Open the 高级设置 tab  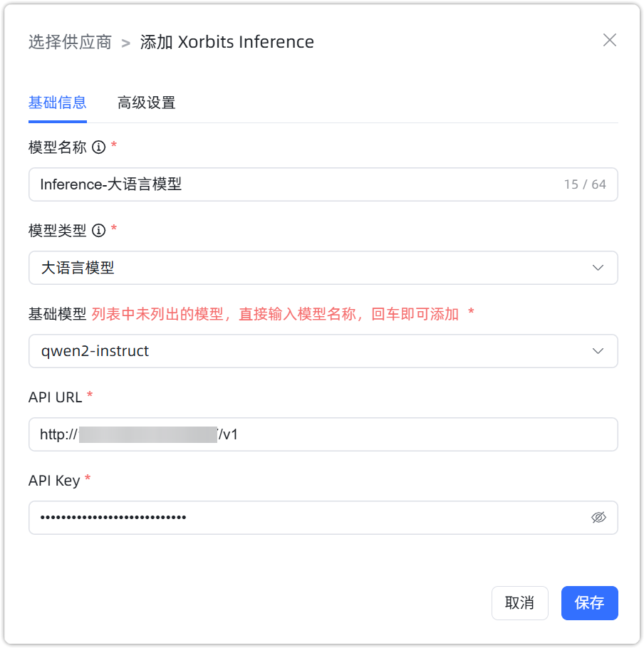coord(146,103)
